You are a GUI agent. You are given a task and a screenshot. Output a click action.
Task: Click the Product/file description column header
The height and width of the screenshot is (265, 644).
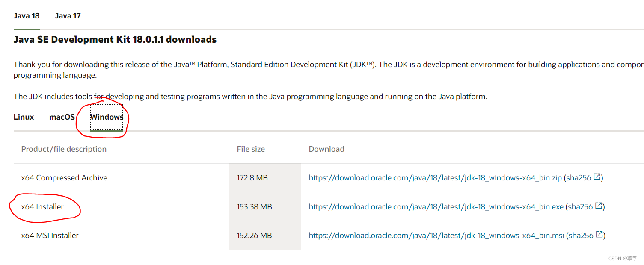coord(64,149)
